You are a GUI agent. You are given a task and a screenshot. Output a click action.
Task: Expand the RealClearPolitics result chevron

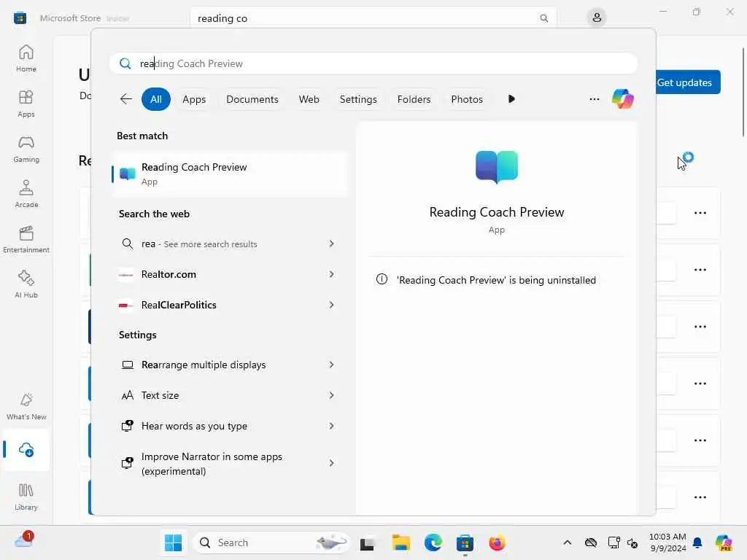point(331,305)
